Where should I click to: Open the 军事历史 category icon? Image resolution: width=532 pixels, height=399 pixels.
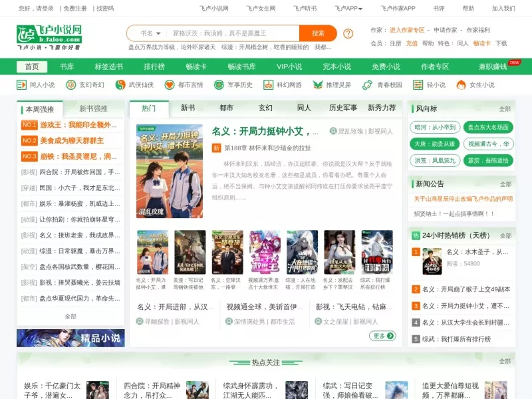[x=219, y=84]
